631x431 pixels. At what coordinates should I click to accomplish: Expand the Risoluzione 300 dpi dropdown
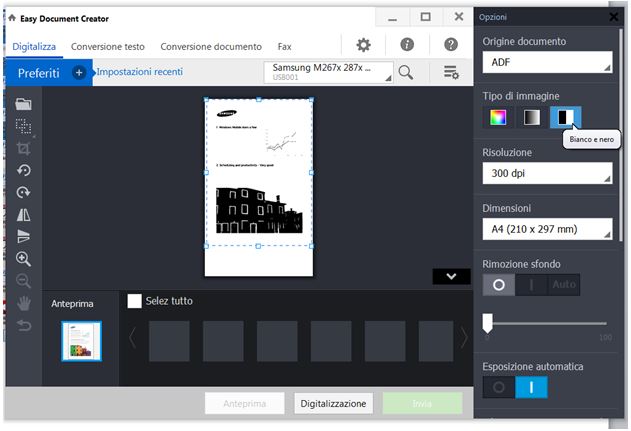tap(546, 173)
